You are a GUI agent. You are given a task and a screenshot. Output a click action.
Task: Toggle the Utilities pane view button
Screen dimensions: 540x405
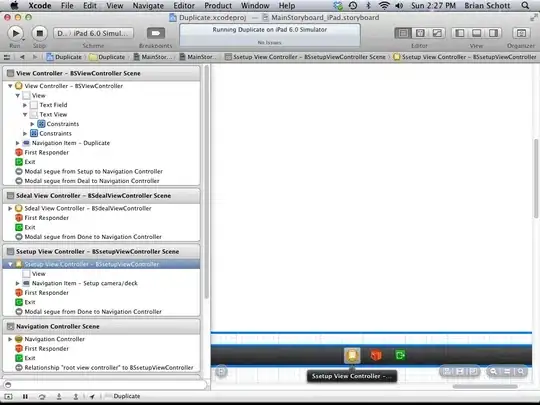493,33
